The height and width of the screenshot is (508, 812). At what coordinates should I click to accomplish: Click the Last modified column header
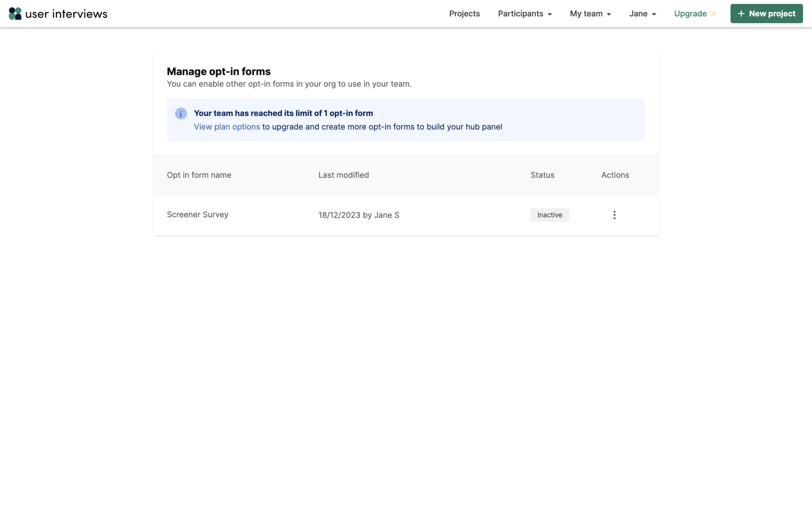(x=343, y=175)
